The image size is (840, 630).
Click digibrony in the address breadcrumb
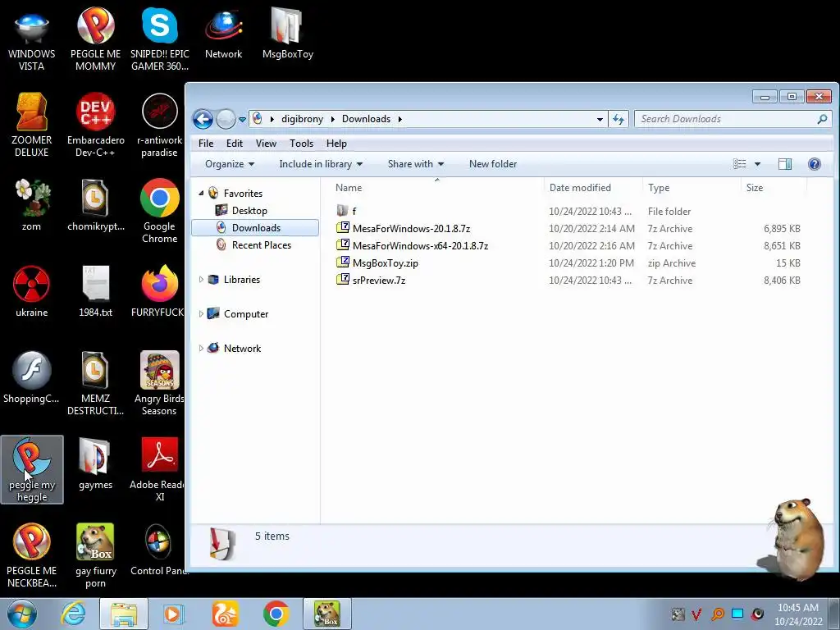[302, 119]
